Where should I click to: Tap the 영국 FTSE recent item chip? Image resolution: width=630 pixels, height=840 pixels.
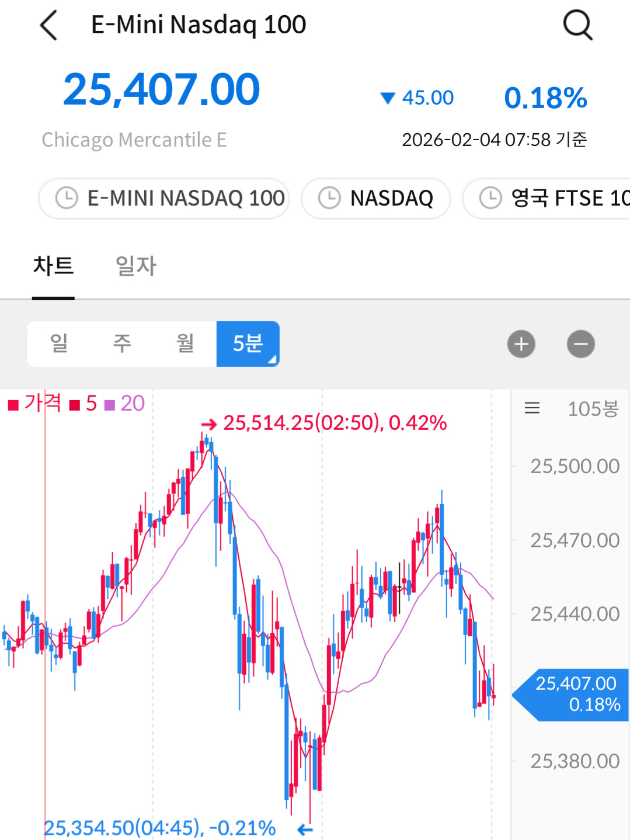pyautogui.click(x=569, y=198)
